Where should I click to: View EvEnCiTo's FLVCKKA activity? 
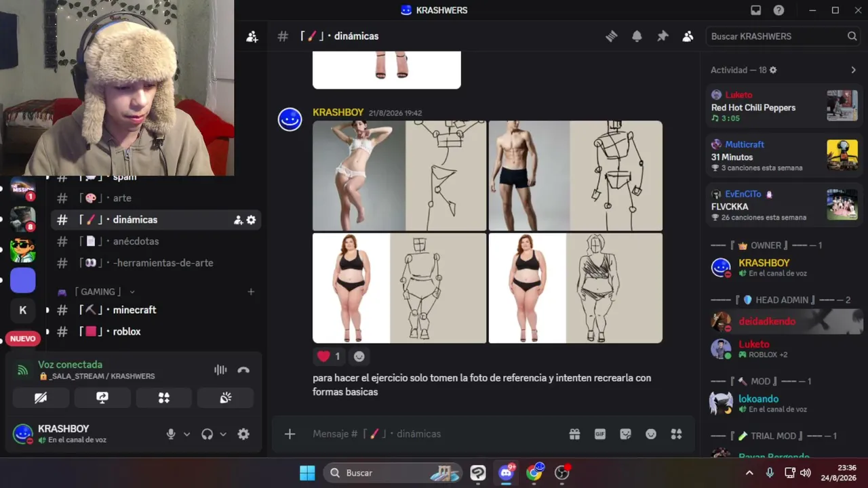[x=784, y=205]
